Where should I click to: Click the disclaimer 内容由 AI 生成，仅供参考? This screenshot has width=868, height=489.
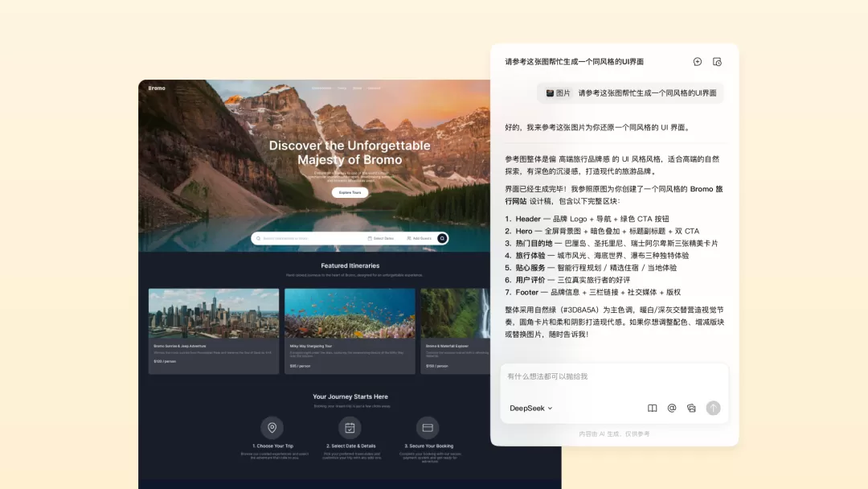[615, 434]
